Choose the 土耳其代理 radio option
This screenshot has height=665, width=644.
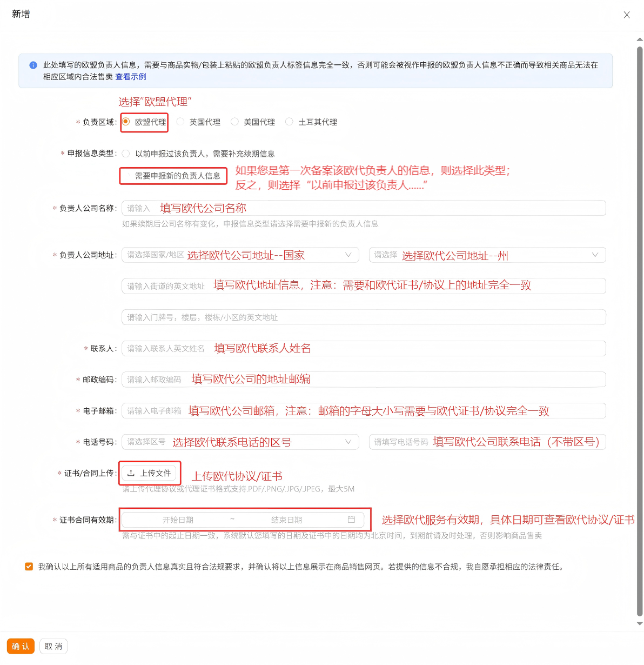(289, 122)
